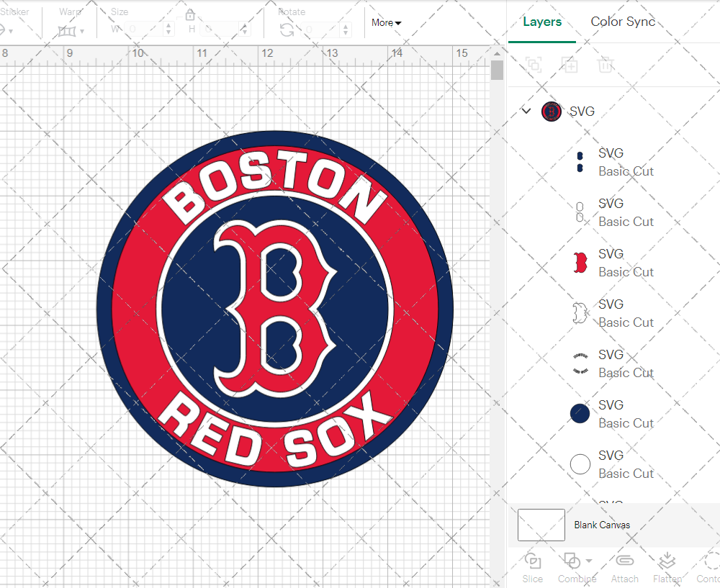Image resolution: width=720 pixels, height=588 pixels.
Task: Select the SVG group thumbnail
Action: point(551,112)
